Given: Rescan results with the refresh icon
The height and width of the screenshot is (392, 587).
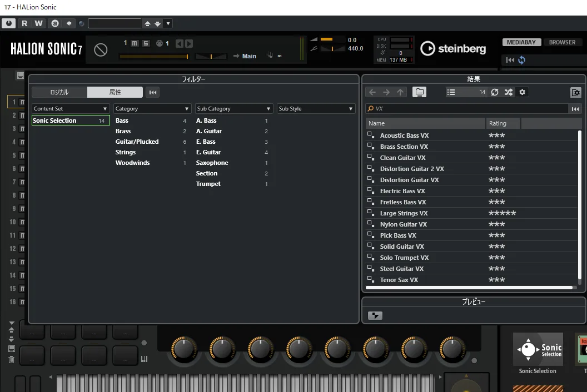Looking at the screenshot, I should click(x=495, y=92).
